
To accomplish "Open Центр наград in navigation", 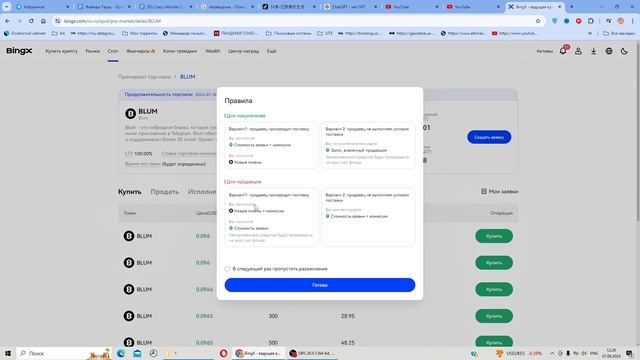I will coord(243,51).
